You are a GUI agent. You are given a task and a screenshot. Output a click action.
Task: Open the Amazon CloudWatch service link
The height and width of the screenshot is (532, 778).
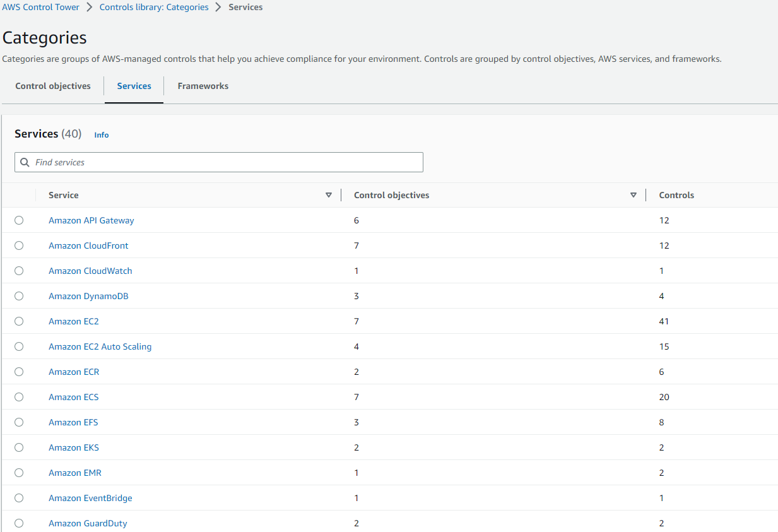[90, 271]
